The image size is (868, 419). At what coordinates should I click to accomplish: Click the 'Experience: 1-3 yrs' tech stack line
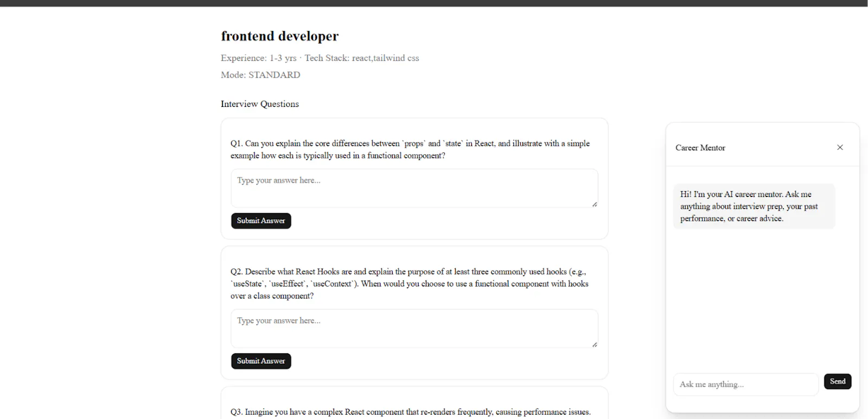(x=320, y=58)
